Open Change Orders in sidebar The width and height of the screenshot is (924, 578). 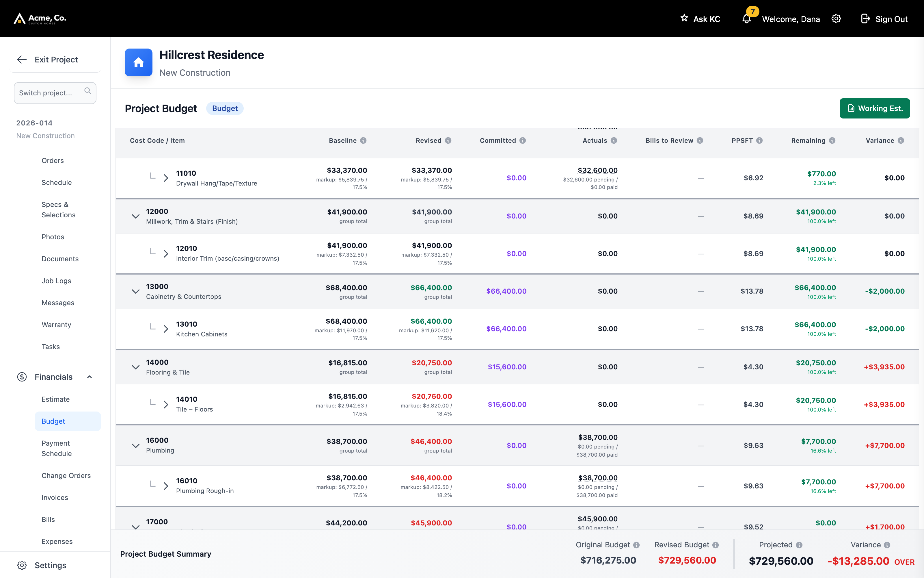click(x=66, y=476)
